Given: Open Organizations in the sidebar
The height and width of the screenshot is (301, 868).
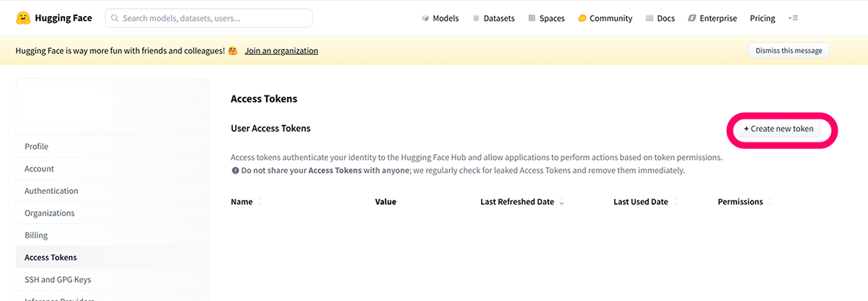Looking at the screenshot, I should click(112, 213).
